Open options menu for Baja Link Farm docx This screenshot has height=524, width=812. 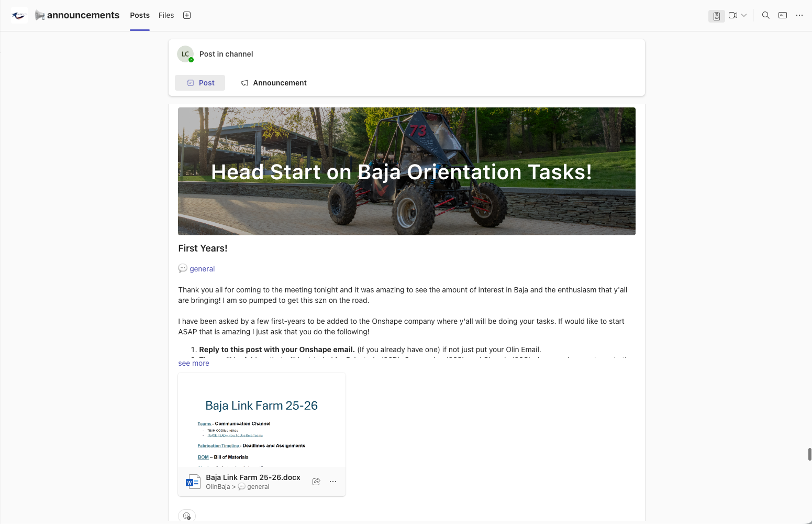(x=333, y=481)
